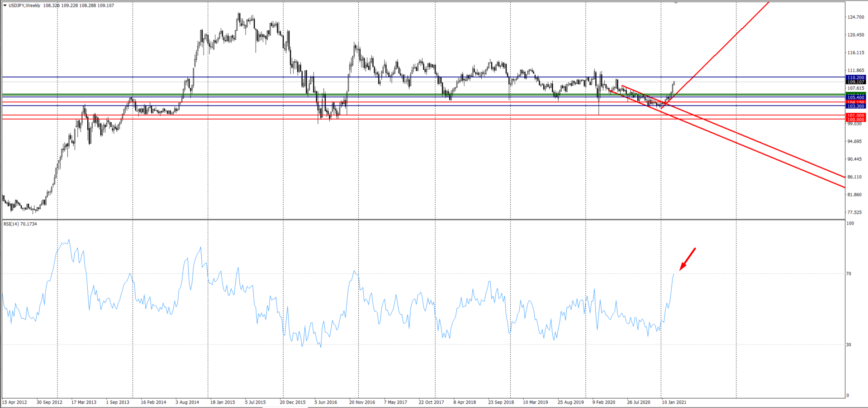
Task: Click the USDJPY,Weekly chart title text
Action: tap(24, 5)
